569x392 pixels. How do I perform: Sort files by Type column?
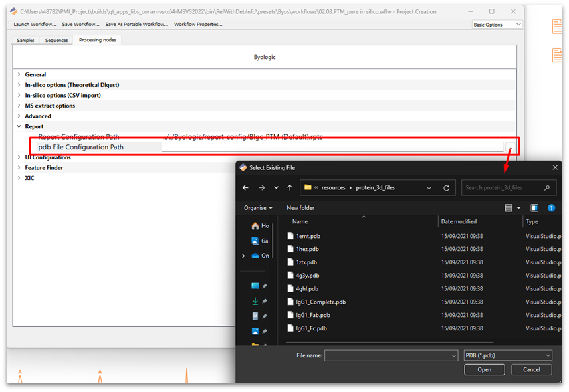coord(532,221)
